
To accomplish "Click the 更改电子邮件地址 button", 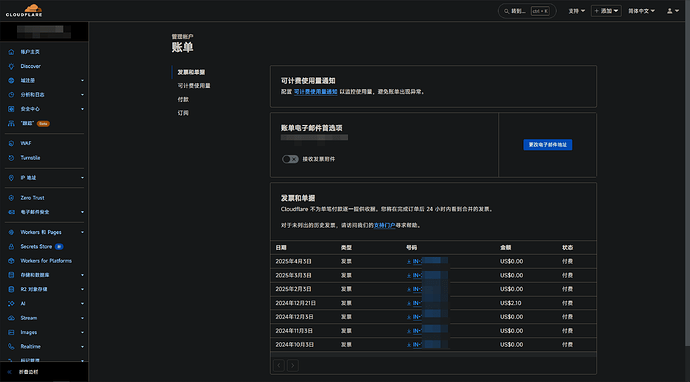I will (547, 145).
